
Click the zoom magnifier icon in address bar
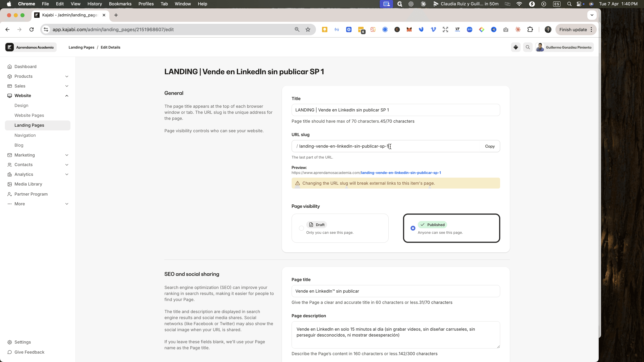pos(297,29)
